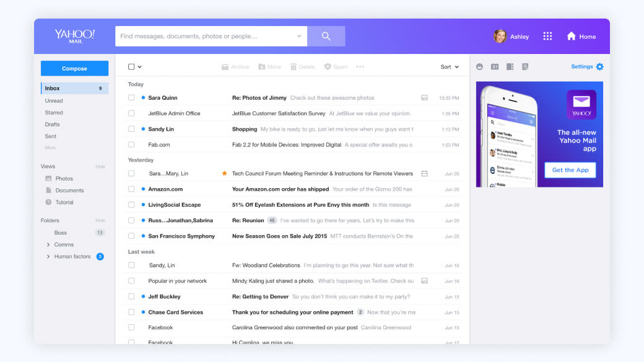Click the layout view icon in right panel
The width and height of the screenshot is (644, 362).
tap(510, 66)
